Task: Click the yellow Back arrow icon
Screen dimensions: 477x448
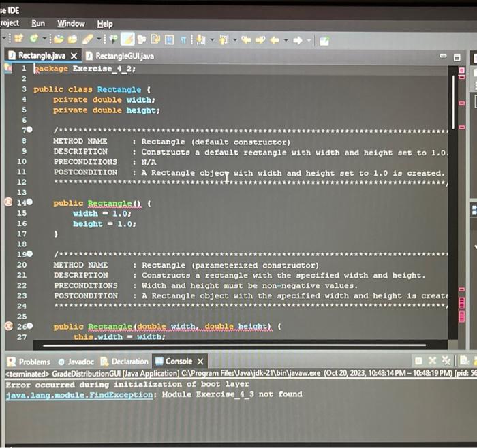Action: (x=275, y=39)
